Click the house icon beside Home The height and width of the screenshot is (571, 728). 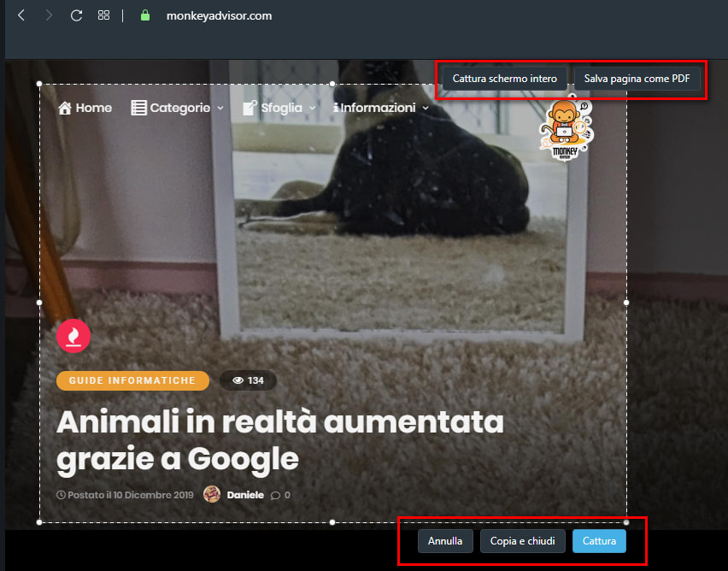coord(65,108)
